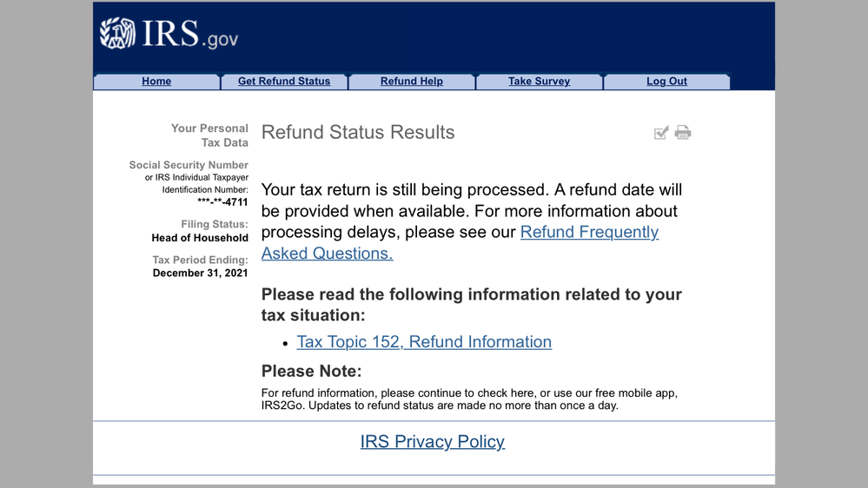Go to Get Refund Status tab
Viewport: 868px width, 488px height.
click(284, 82)
